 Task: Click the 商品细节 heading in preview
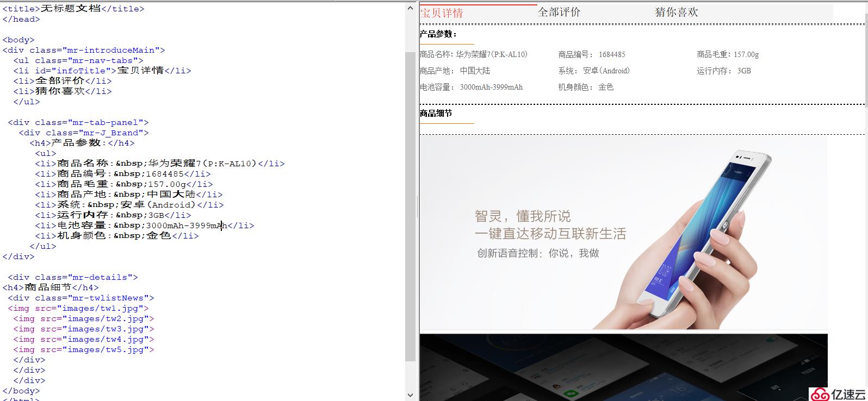click(436, 113)
